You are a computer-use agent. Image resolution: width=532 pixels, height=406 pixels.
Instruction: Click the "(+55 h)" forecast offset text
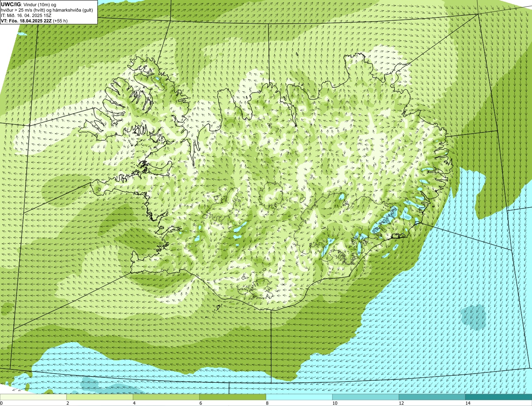click(x=60, y=21)
